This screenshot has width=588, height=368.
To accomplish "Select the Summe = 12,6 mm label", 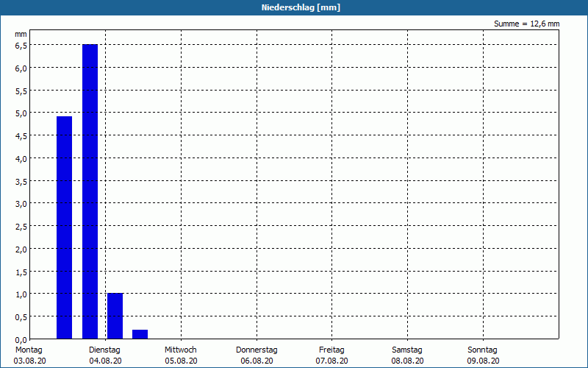I will (x=526, y=24).
